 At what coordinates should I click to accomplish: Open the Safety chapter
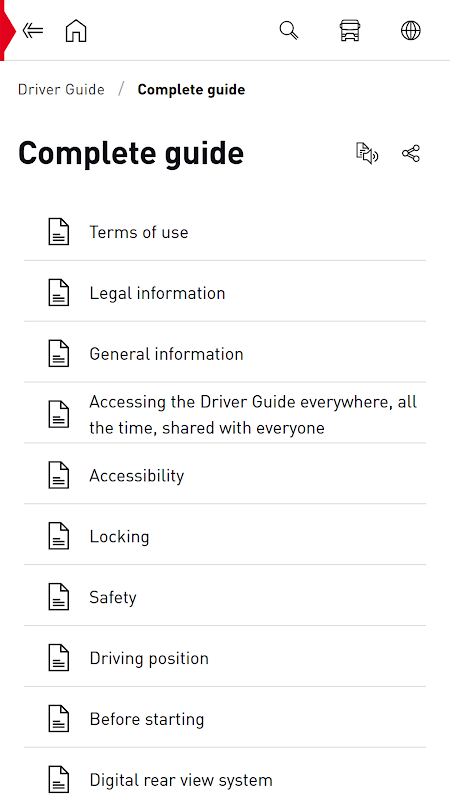(225, 597)
